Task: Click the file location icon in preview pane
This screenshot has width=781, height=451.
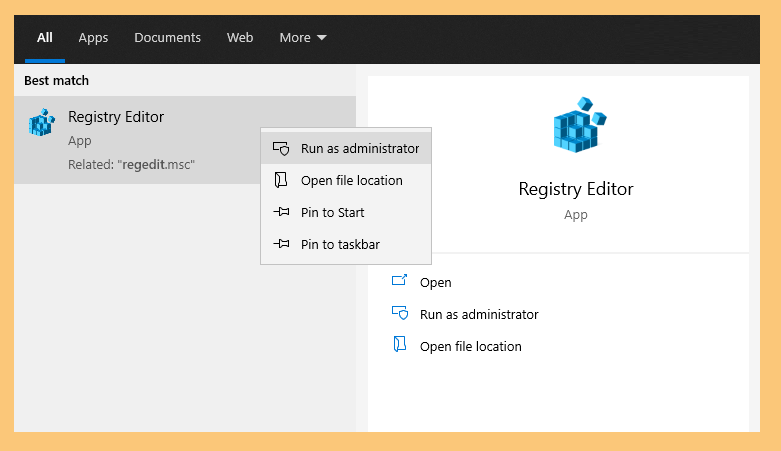Action: click(399, 344)
